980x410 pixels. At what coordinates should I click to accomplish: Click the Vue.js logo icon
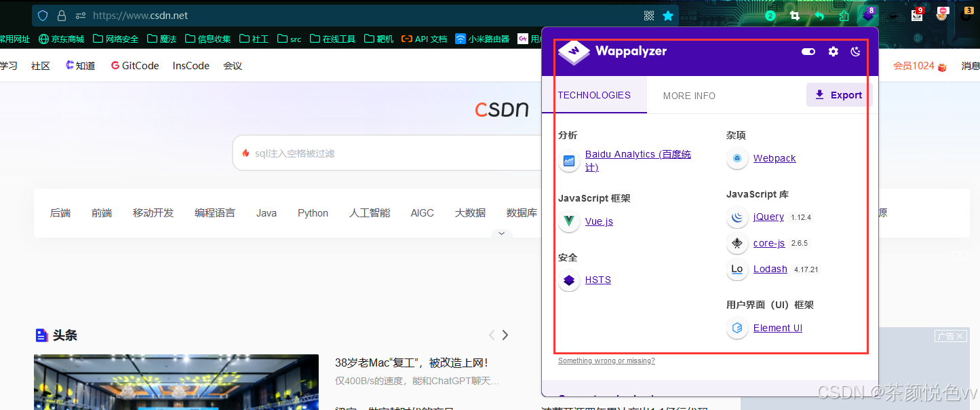569,221
